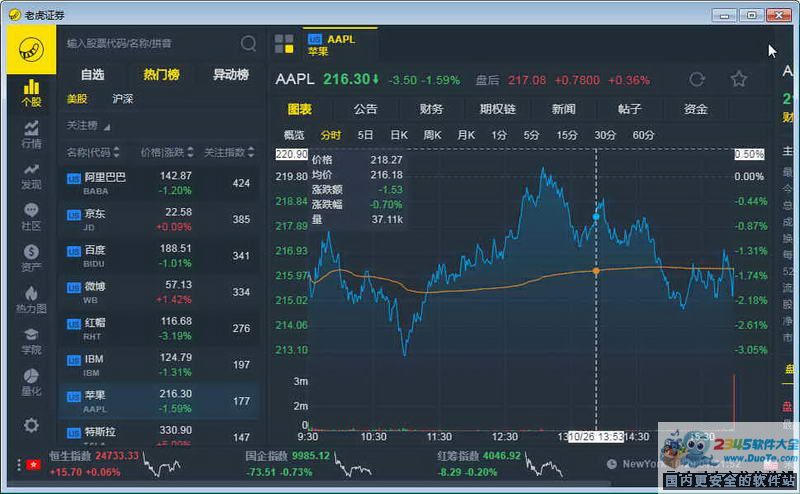
Task: Switch chart to 概览 overview
Action: pos(293,135)
